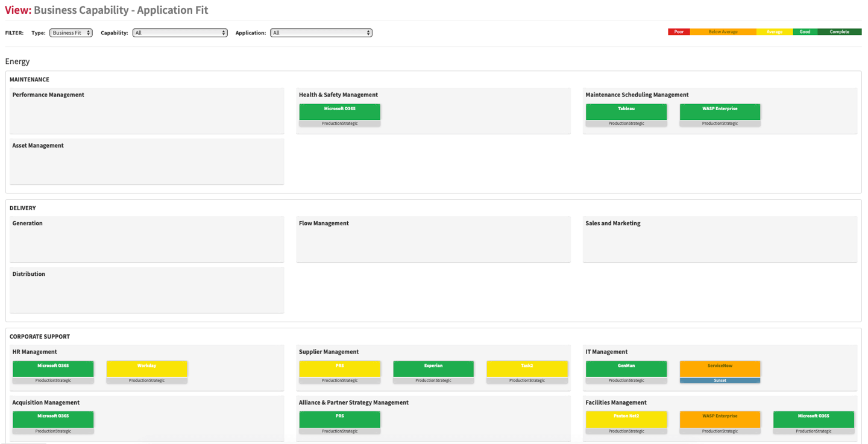The height and width of the screenshot is (444, 868).
Task: Click the Maintenance Scheduling Management heading
Action: (x=637, y=95)
